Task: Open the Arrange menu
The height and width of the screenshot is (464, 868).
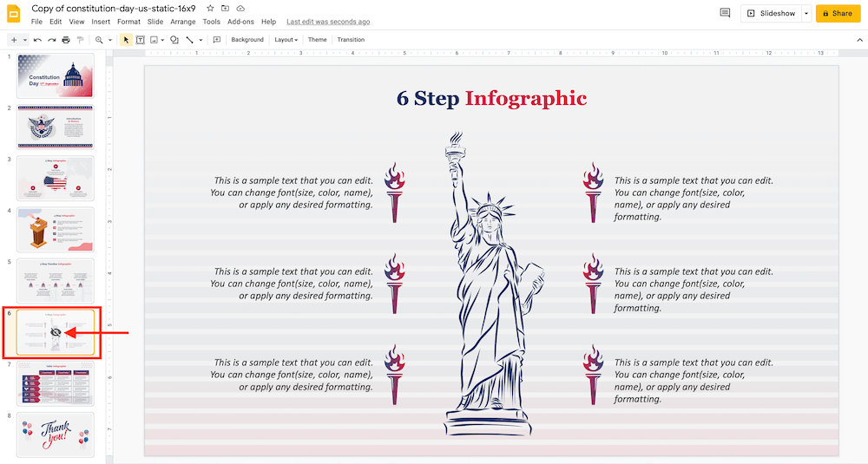Action: pos(182,22)
